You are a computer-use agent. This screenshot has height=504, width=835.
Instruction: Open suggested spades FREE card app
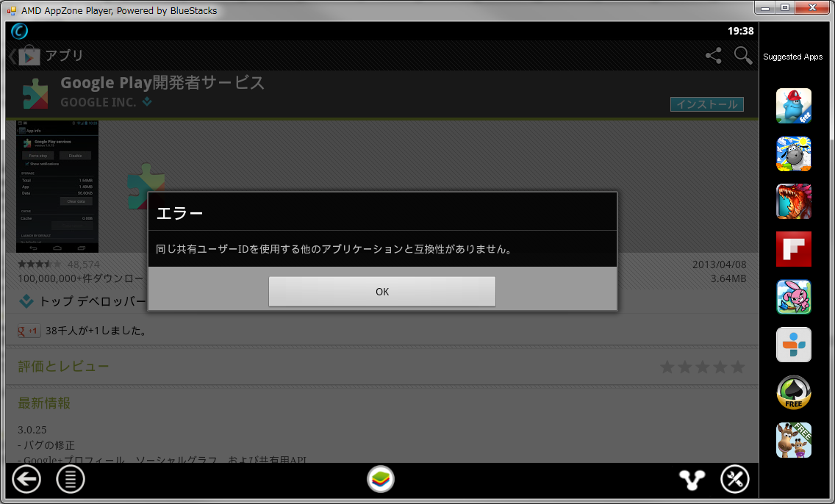(x=793, y=392)
